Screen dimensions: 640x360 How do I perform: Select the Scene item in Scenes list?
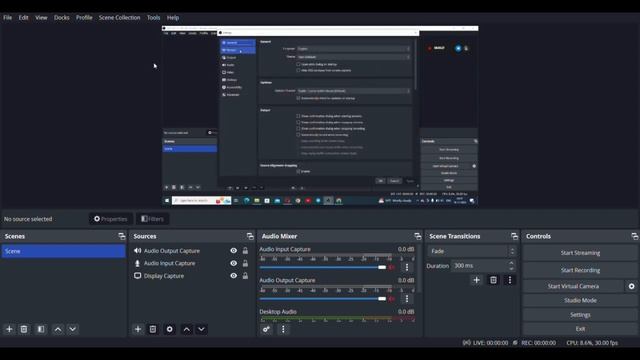[64, 251]
